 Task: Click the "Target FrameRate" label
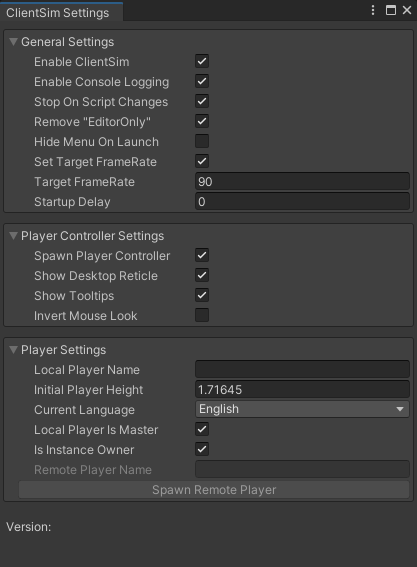tap(84, 182)
